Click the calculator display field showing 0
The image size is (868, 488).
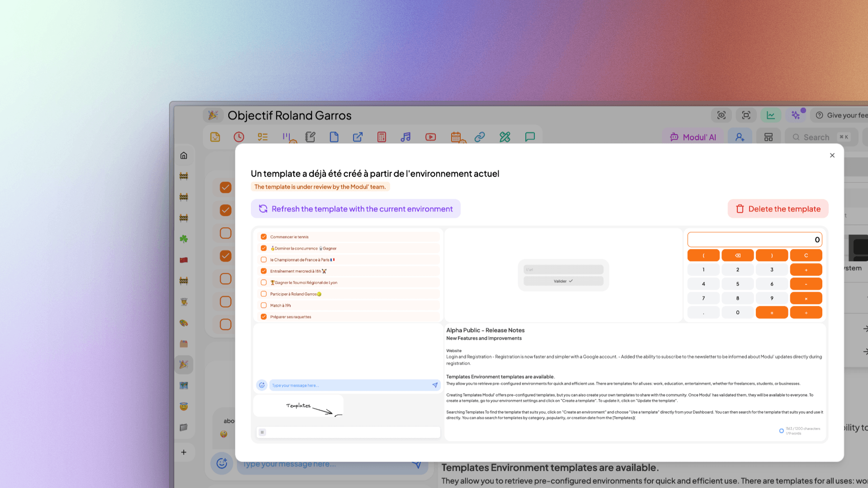click(x=755, y=239)
